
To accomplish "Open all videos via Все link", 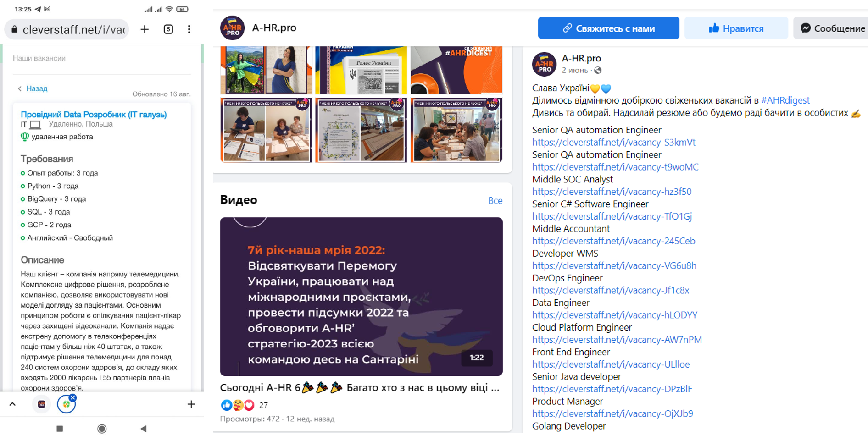I will [x=495, y=200].
